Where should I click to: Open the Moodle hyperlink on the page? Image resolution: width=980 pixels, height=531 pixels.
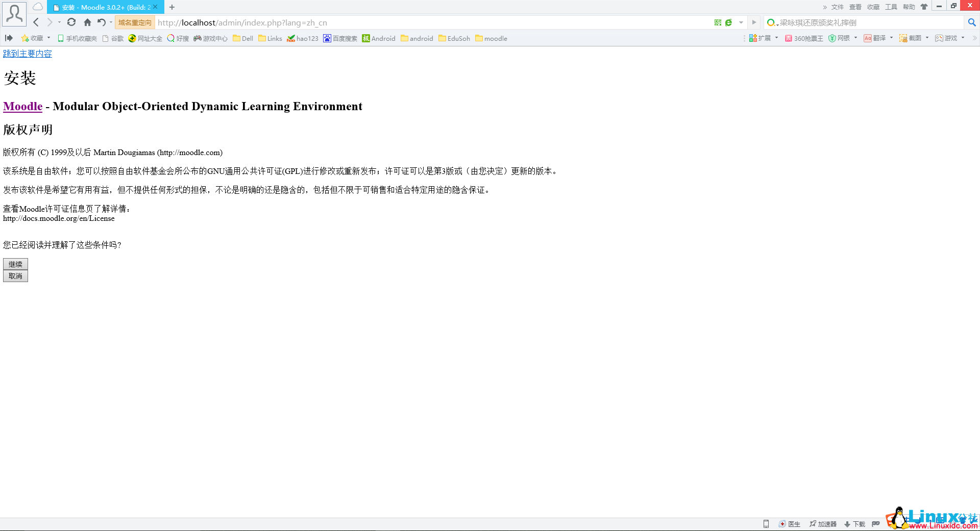(x=22, y=106)
